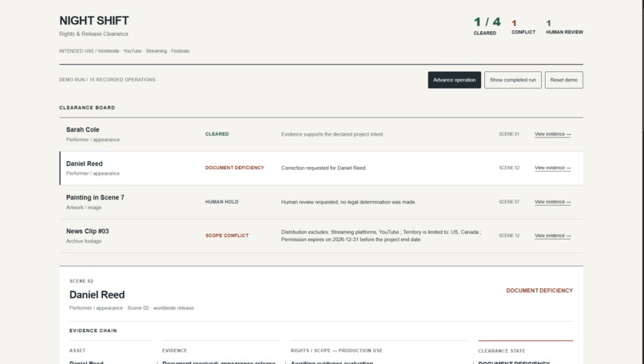Click the Reset demo button
The width and height of the screenshot is (644, 364).
point(563,80)
